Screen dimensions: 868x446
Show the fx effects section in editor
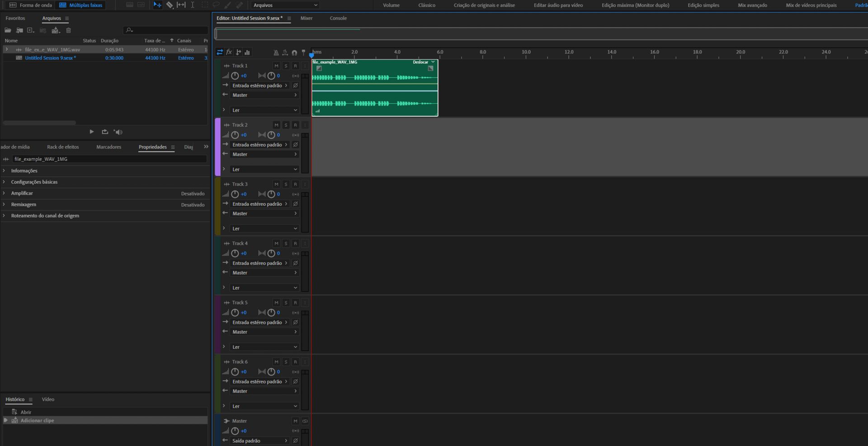[229, 52]
